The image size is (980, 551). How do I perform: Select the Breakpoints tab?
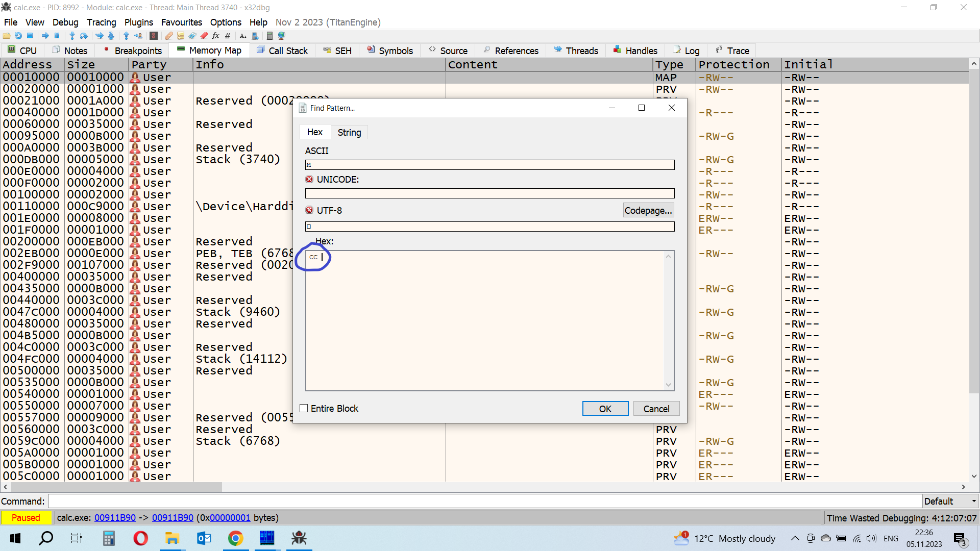point(137,50)
